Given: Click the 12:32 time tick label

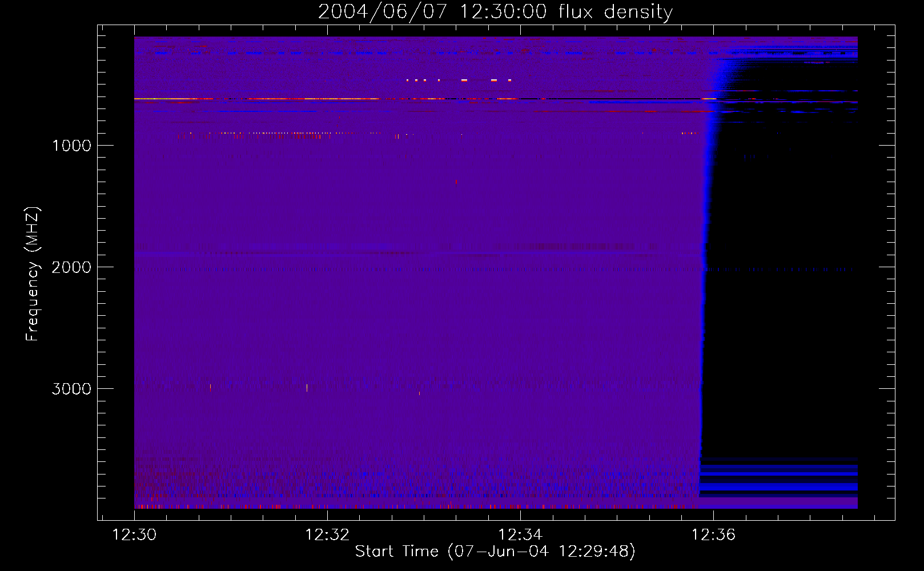Looking at the screenshot, I should pyautogui.click(x=327, y=535).
